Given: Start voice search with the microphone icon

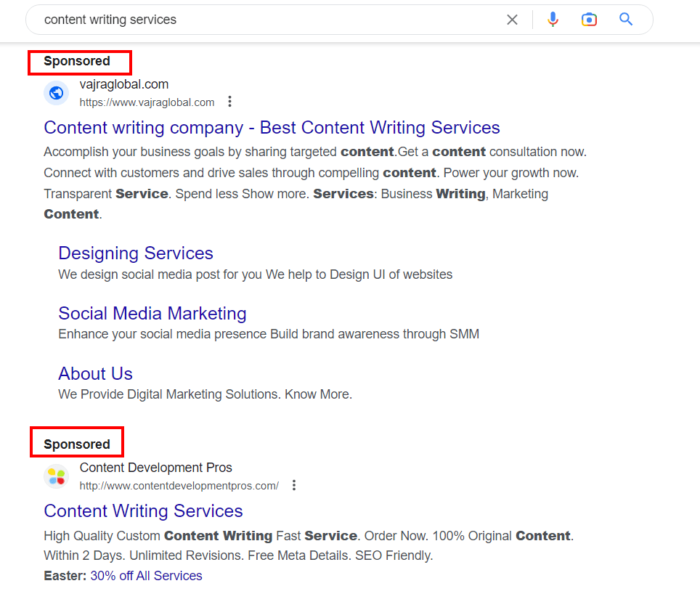Looking at the screenshot, I should (553, 20).
